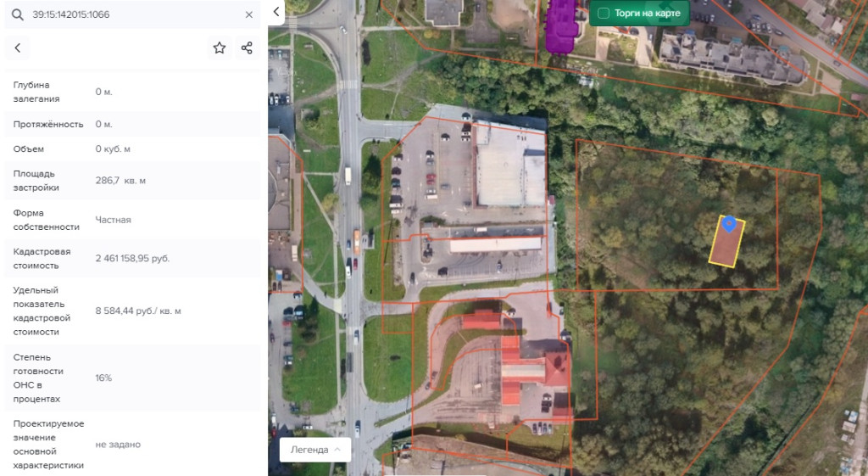Click the Торги на карте green button label

click(x=647, y=14)
